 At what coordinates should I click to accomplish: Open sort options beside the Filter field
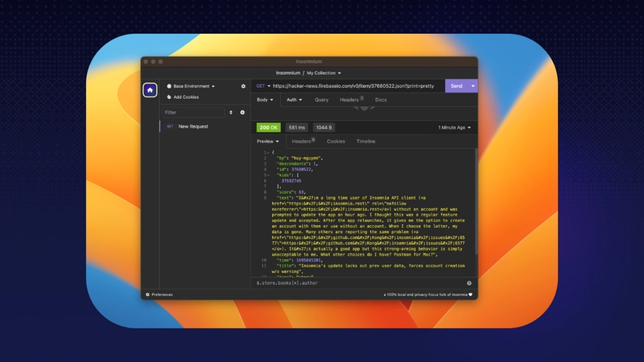pos(231,113)
